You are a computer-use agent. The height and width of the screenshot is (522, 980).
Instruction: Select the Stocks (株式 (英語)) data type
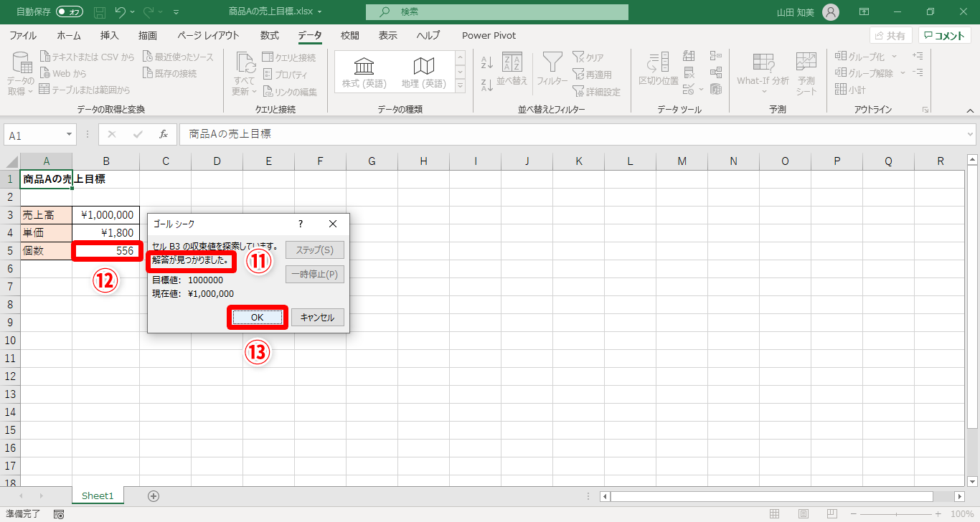(x=364, y=72)
